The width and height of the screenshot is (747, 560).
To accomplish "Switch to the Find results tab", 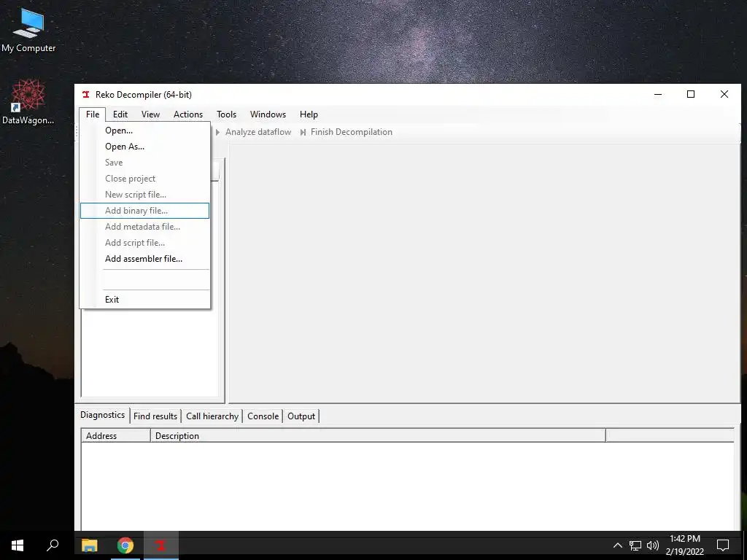I will point(155,416).
